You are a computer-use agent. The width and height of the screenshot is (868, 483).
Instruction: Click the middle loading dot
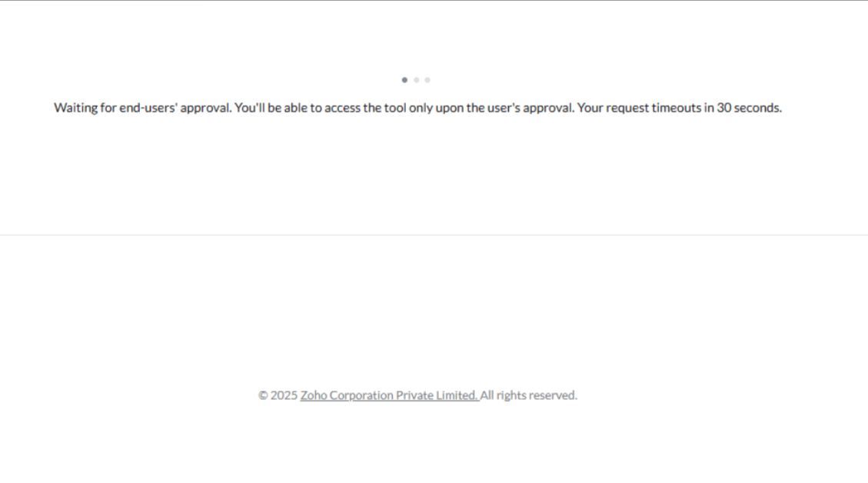pos(416,80)
